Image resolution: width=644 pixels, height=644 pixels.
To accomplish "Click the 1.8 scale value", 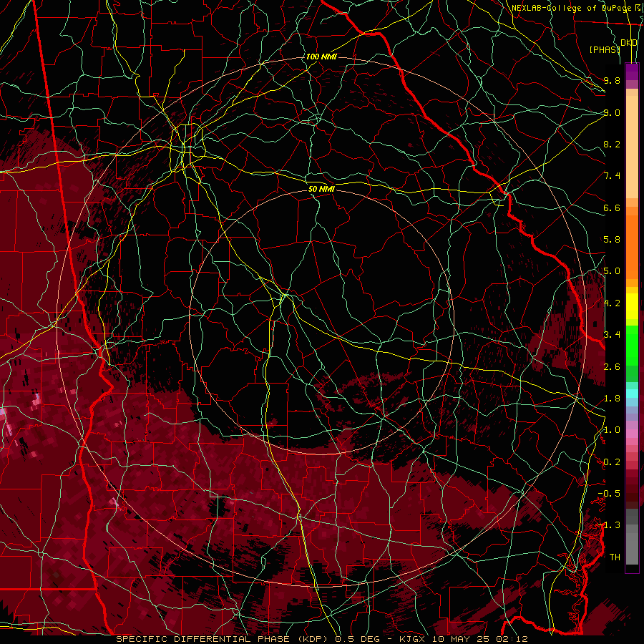I will pyautogui.click(x=612, y=399).
